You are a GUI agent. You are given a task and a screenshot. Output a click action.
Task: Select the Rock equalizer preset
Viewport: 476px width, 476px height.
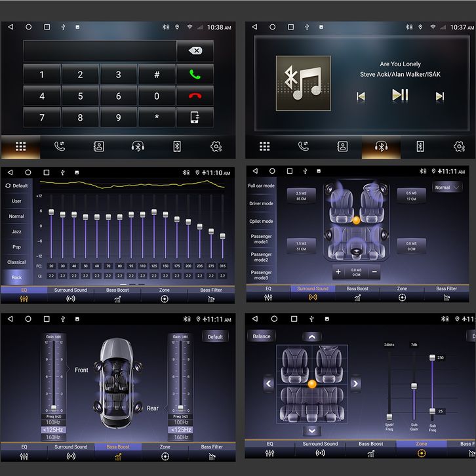(x=16, y=278)
